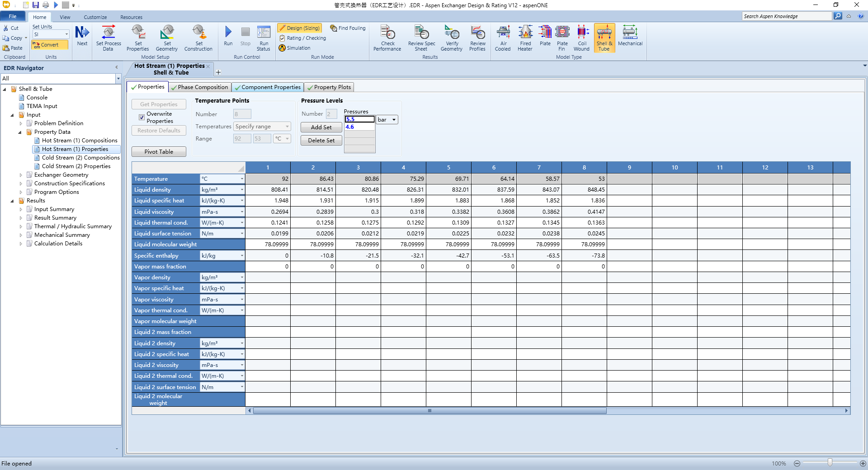
Task: Open the navigator All filter dropdown
Action: click(x=118, y=79)
